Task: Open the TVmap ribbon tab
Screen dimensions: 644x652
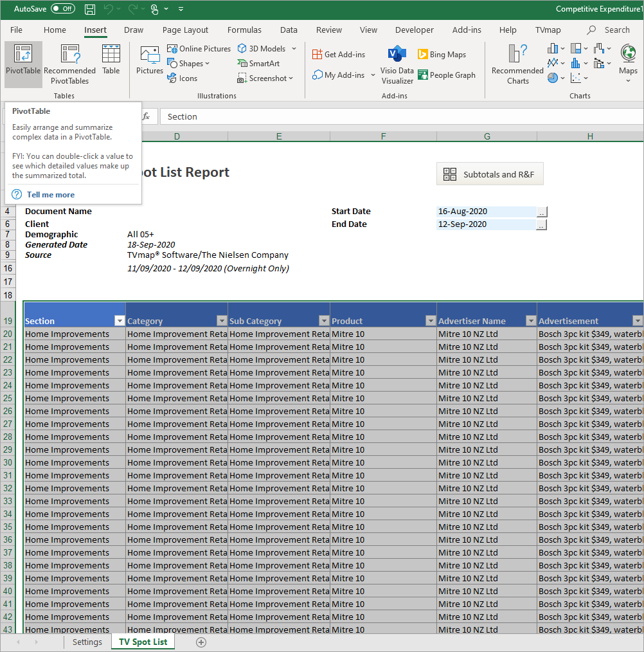Action: coord(548,30)
